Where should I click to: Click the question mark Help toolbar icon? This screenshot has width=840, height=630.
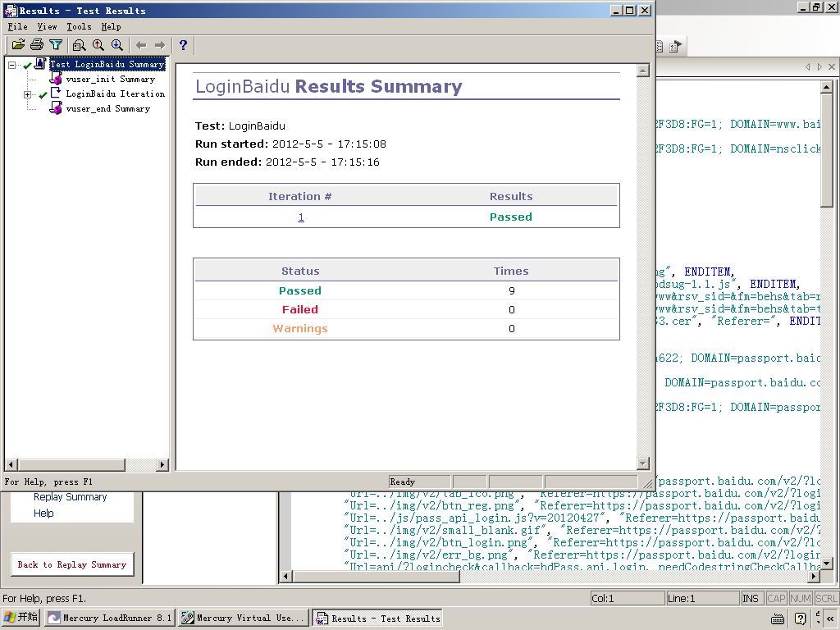(x=183, y=45)
